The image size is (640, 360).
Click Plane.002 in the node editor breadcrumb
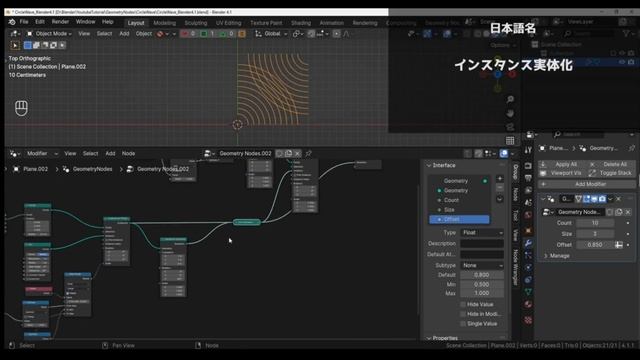[36, 169]
